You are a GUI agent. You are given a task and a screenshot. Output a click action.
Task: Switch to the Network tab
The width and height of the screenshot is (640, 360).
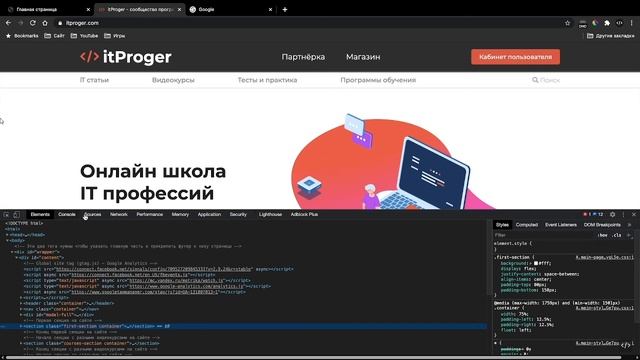coord(119,214)
